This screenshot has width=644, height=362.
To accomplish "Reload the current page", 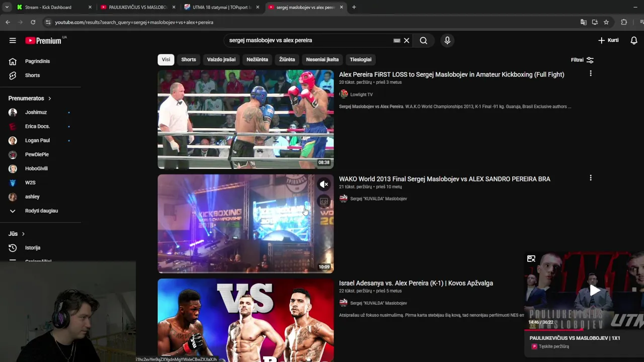I will point(33,22).
